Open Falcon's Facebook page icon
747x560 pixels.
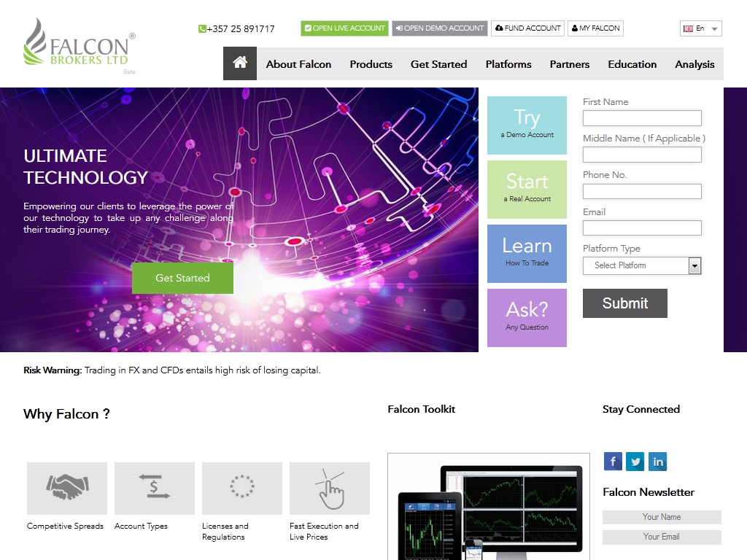click(x=613, y=462)
